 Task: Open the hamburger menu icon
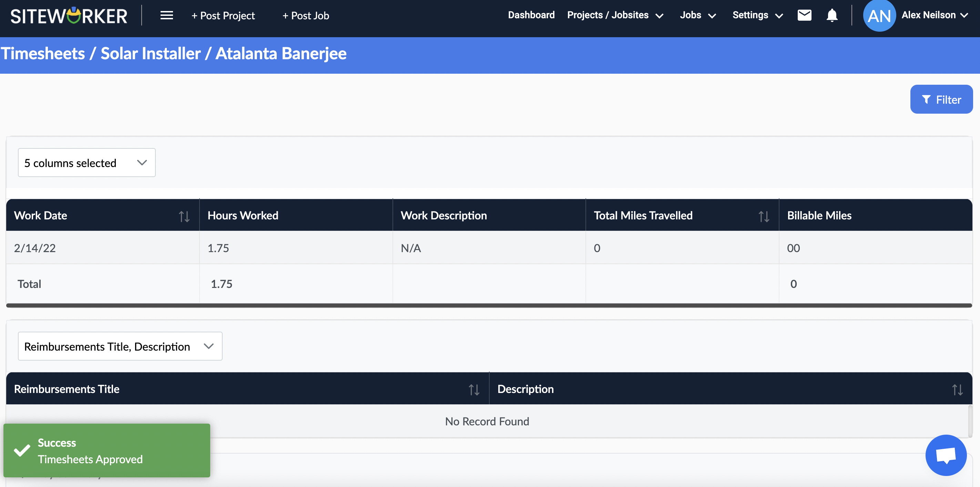click(167, 15)
